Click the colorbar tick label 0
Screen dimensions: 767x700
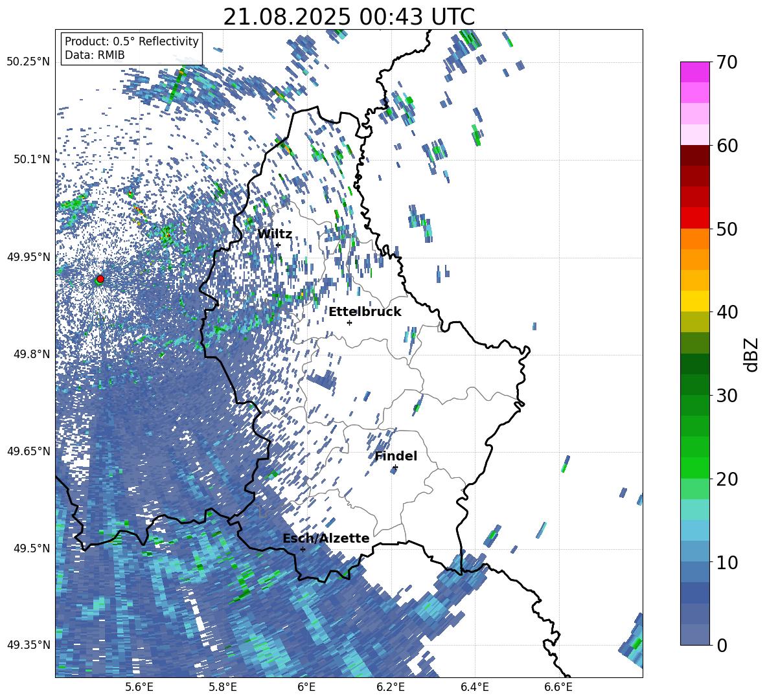[x=722, y=645]
